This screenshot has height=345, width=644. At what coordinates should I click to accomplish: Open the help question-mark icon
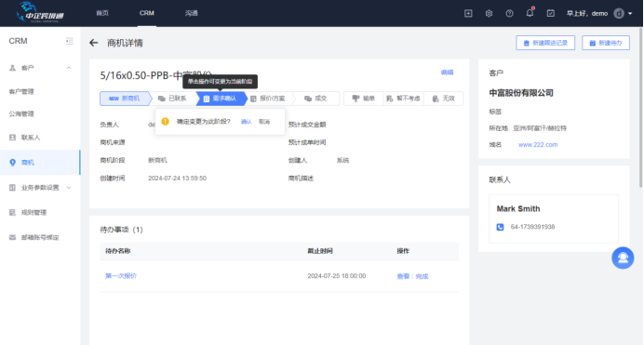pyautogui.click(x=509, y=14)
